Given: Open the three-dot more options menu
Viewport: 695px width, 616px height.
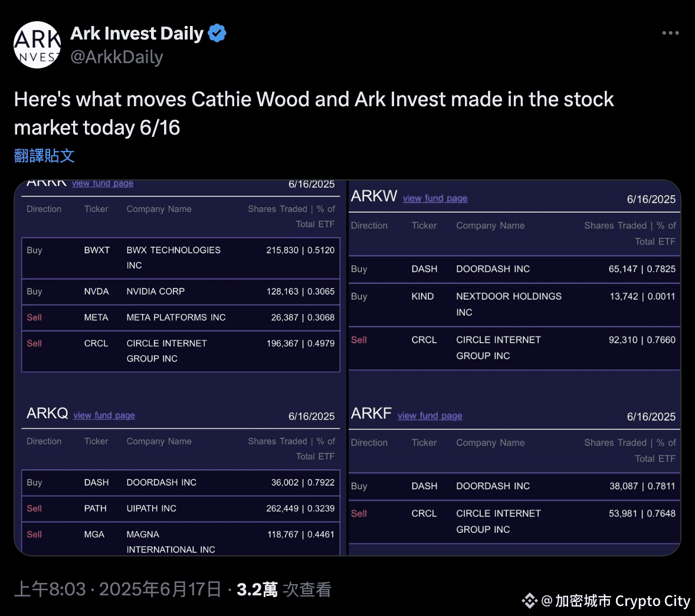Looking at the screenshot, I should click(670, 33).
